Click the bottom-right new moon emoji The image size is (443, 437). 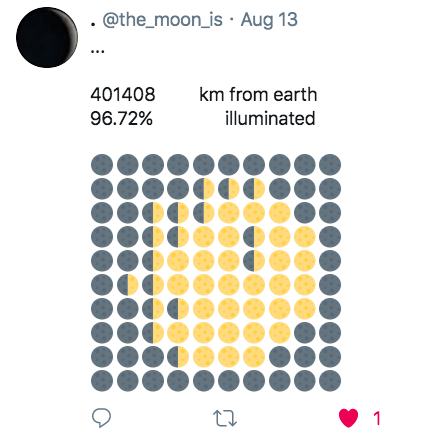pyautogui.click(x=330, y=380)
